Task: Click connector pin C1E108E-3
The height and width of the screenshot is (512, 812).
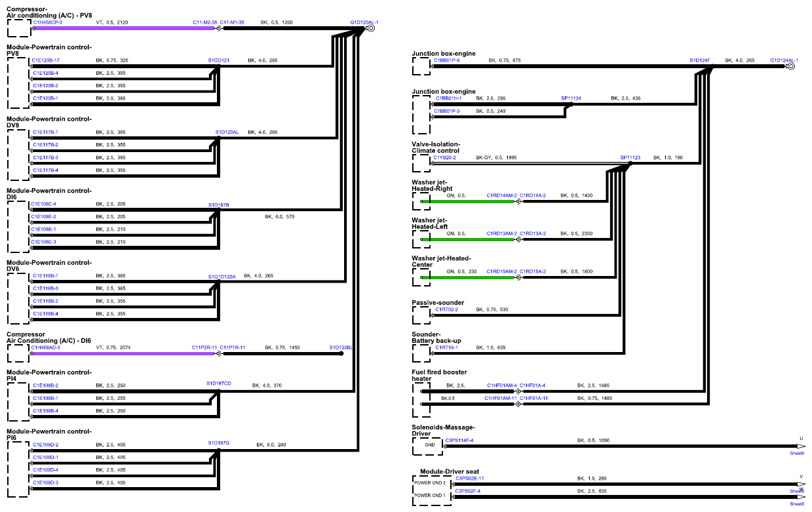Action: 45,242
